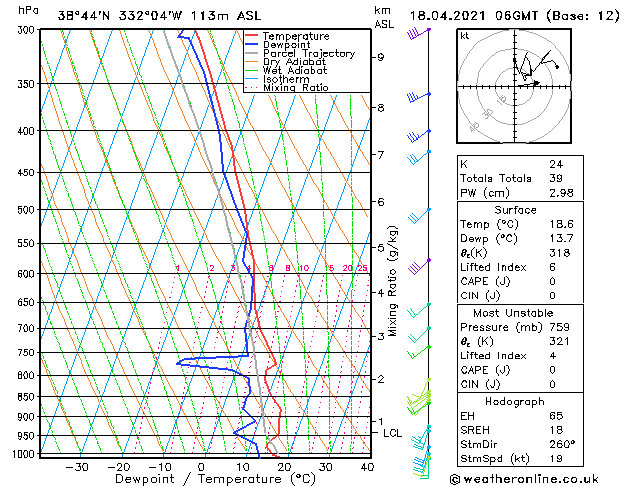Click the Dewpoint / Temperature (°C) axis title
The width and height of the screenshot is (629, 486).
pyautogui.click(x=215, y=479)
